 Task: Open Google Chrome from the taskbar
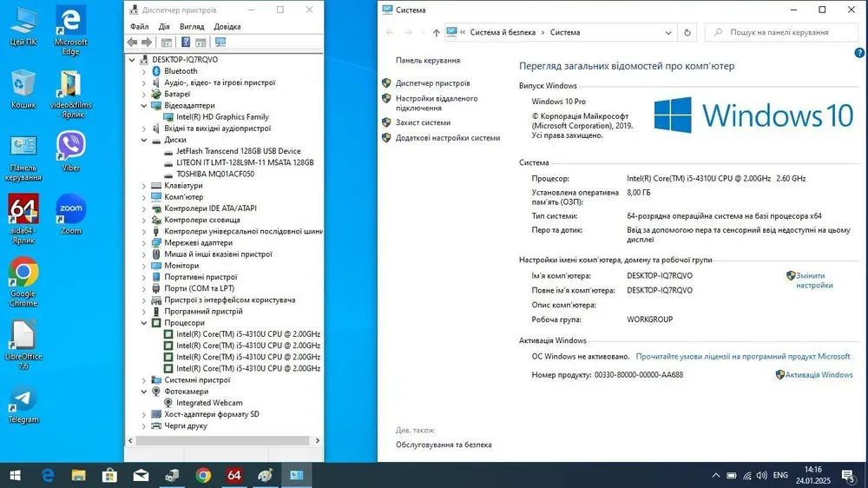[x=203, y=475]
